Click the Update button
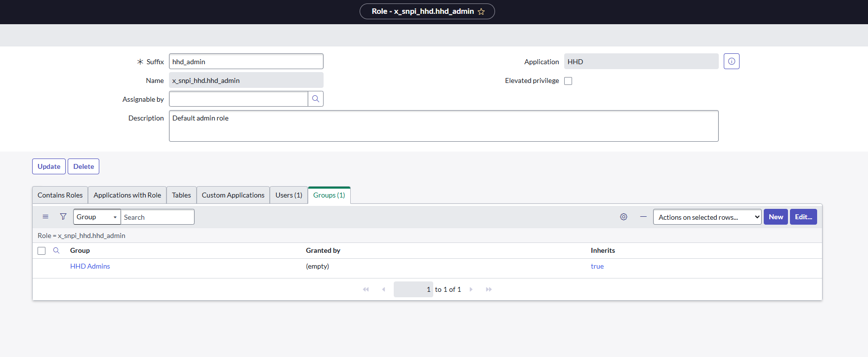This screenshot has height=357, width=868. [x=49, y=166]
